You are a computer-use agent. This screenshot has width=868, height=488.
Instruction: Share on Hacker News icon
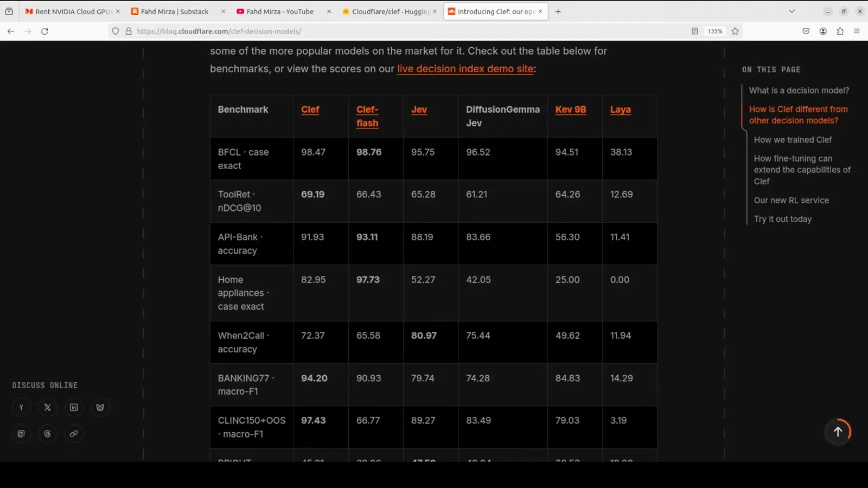pyautogui.click(x=21, y=407)
